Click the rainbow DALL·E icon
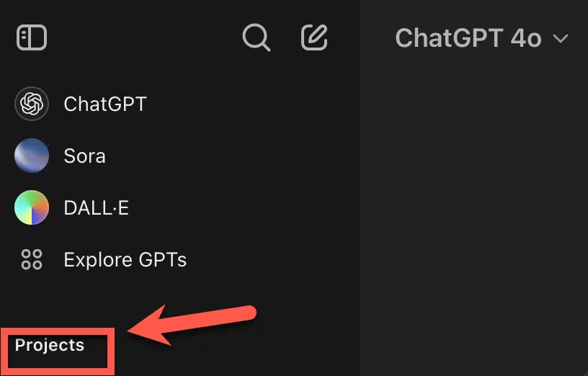This screenshot has height=376, width=588. pos(32,208)
